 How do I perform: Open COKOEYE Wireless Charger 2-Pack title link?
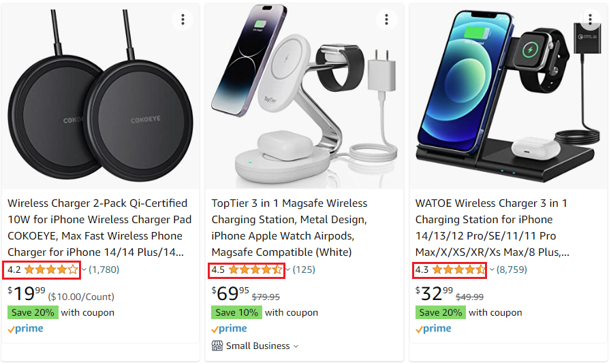[x=99, y=227]
